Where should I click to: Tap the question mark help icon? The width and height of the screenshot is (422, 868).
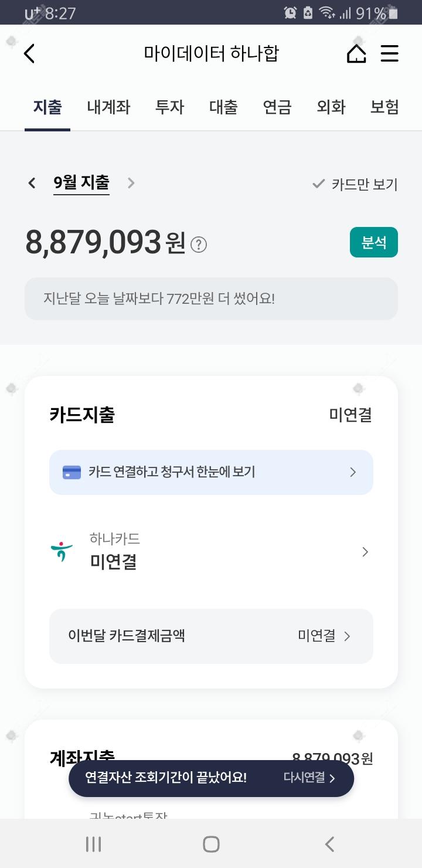[x=199, y=244]
